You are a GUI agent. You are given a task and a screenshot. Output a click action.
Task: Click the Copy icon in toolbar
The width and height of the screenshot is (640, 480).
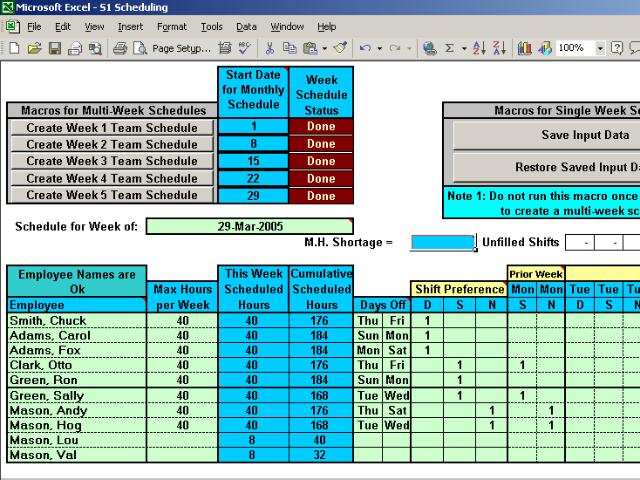290,48
